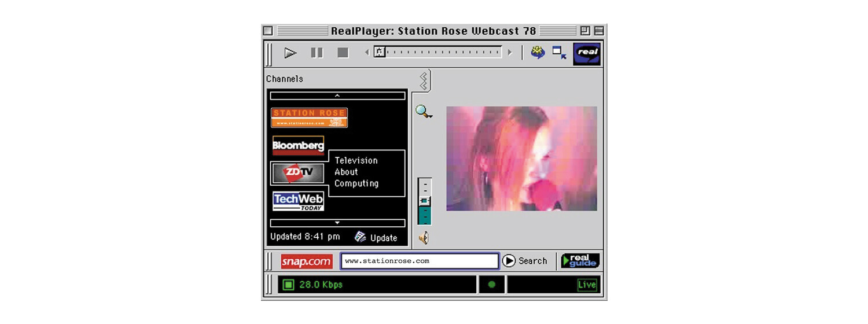Click the 28.0 Kbps bandwidth indicator
868x324 pixels.
point(313,285)
